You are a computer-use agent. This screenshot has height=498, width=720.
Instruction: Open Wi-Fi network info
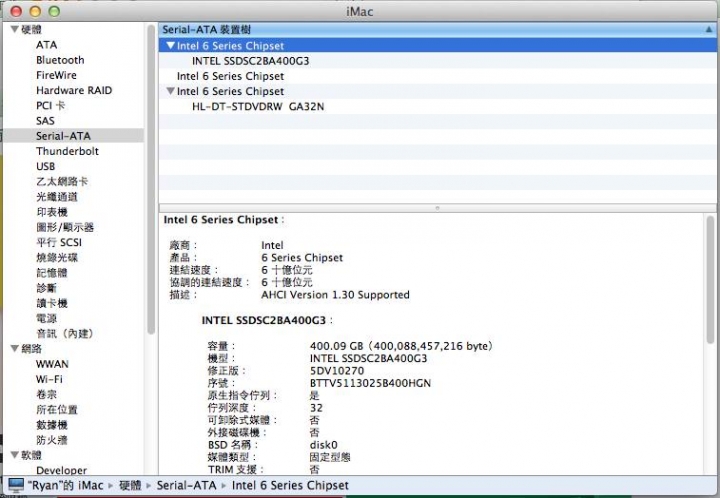click(49, 379)
